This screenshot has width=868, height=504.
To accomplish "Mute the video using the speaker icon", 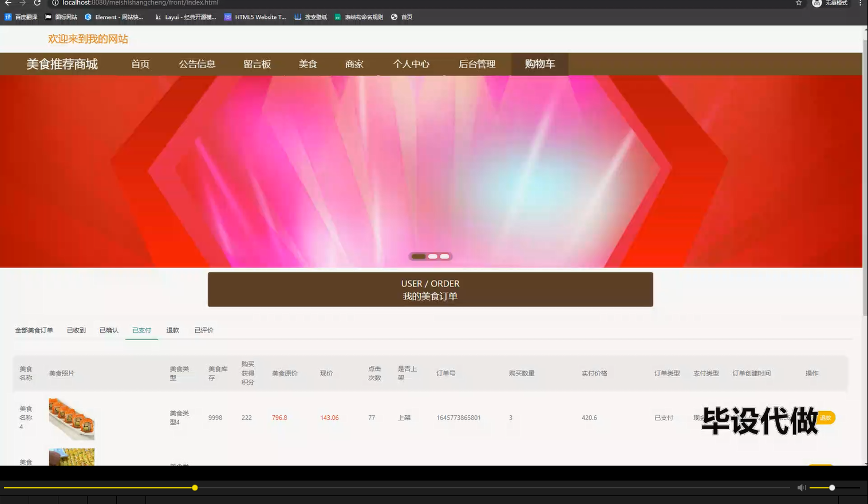I will (800, 487).
